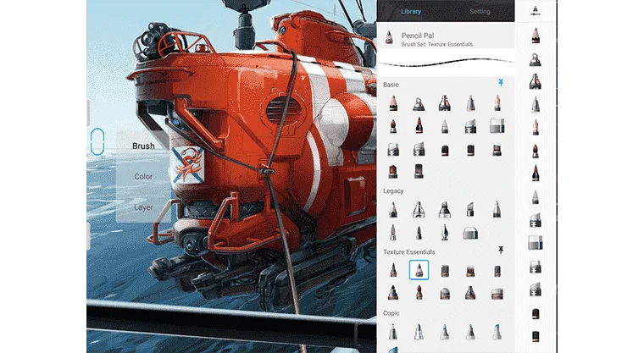This screenshot has height=353, width=644.
Task: Select the fifth Copic marker brush
Action: pyautogui.click(x=497, y=332)
